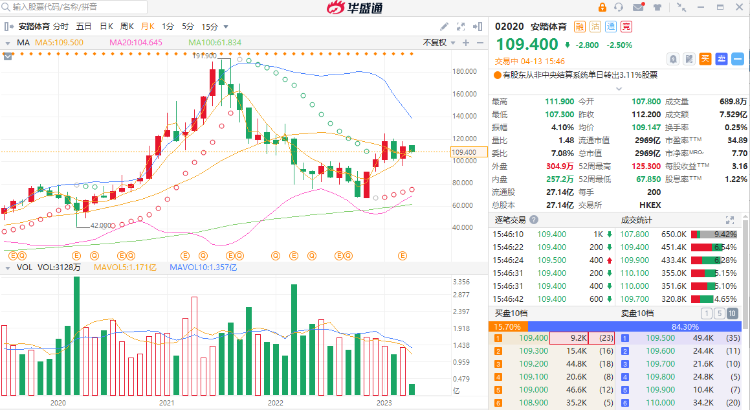750x410 pixels.
Task: Switch to 1分 minute chart
Action: [168, 27]
